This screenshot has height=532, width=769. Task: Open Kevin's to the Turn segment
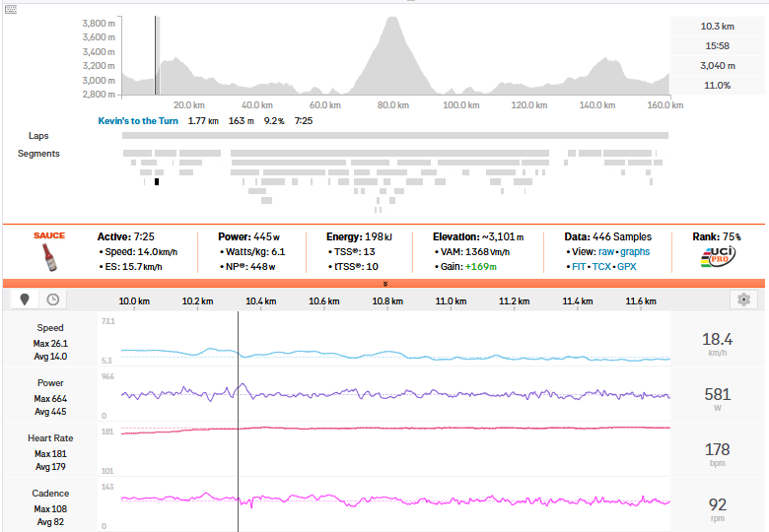pos(138,121)
